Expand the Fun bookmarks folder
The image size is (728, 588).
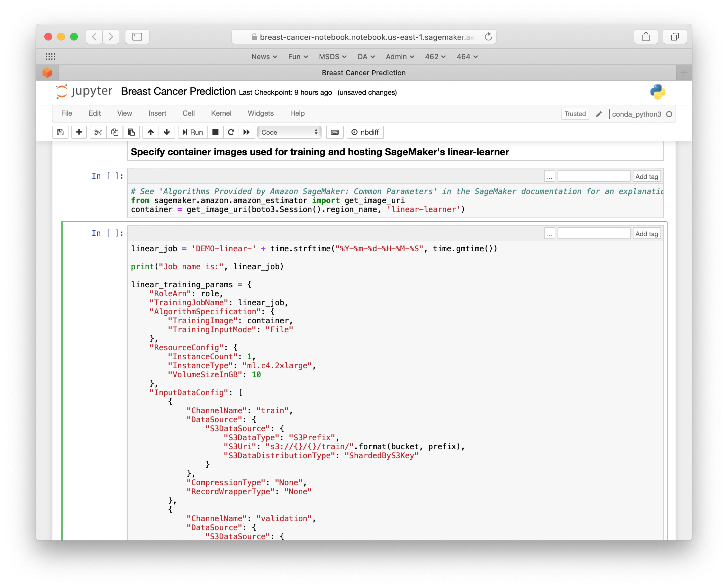[x=298, y=57]
